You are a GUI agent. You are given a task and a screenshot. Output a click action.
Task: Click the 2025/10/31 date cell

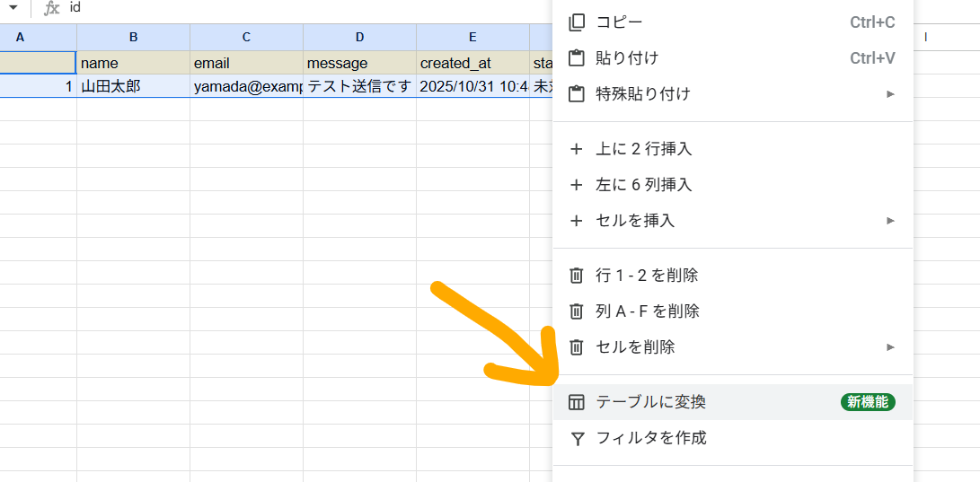click(x=473, y=86)
